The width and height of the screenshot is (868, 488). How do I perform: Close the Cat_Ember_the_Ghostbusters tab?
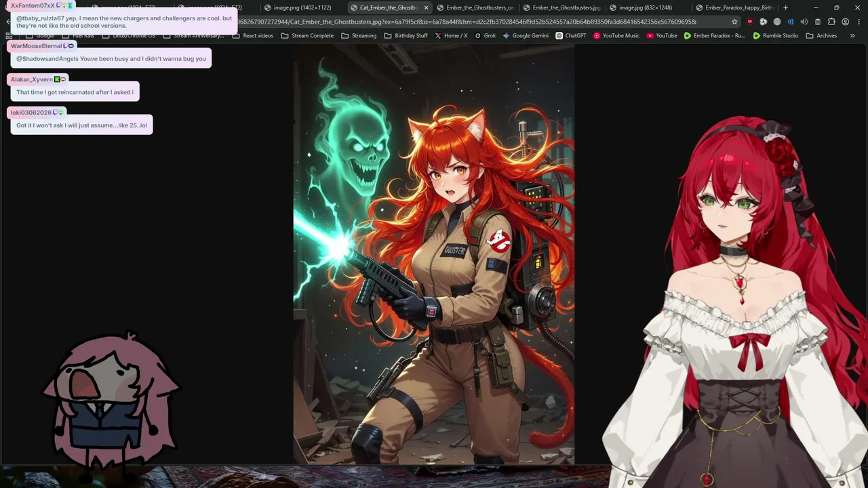[x=426, y=7]
